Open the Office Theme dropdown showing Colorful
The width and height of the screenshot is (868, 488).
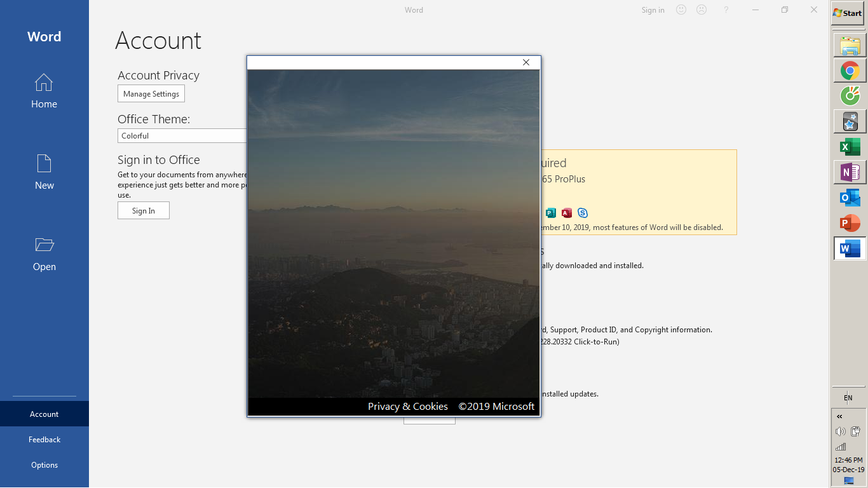(x=182, y=136)
